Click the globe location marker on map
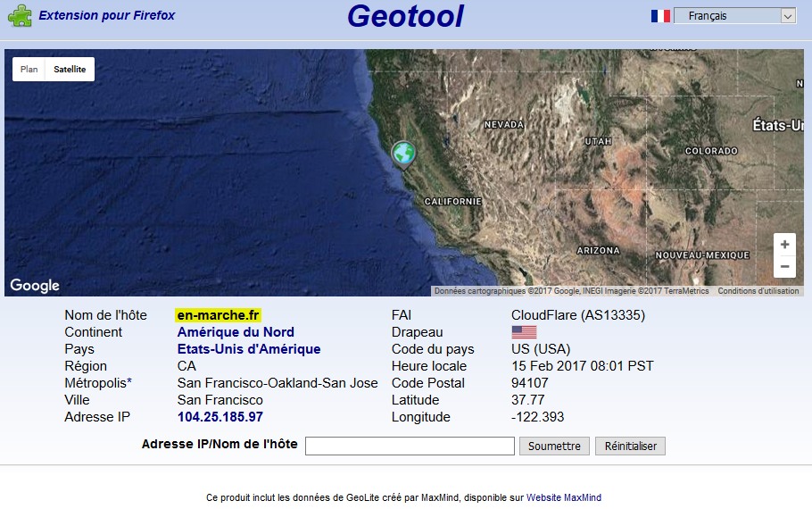The width and height of the screenshot is (812, 509). pyautogui.click(x=404, y=154)
